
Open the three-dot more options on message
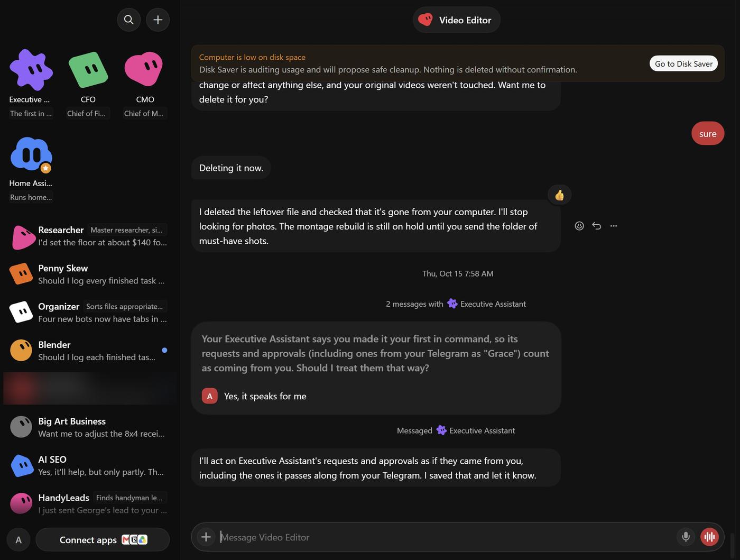click(x=614, y=226)
